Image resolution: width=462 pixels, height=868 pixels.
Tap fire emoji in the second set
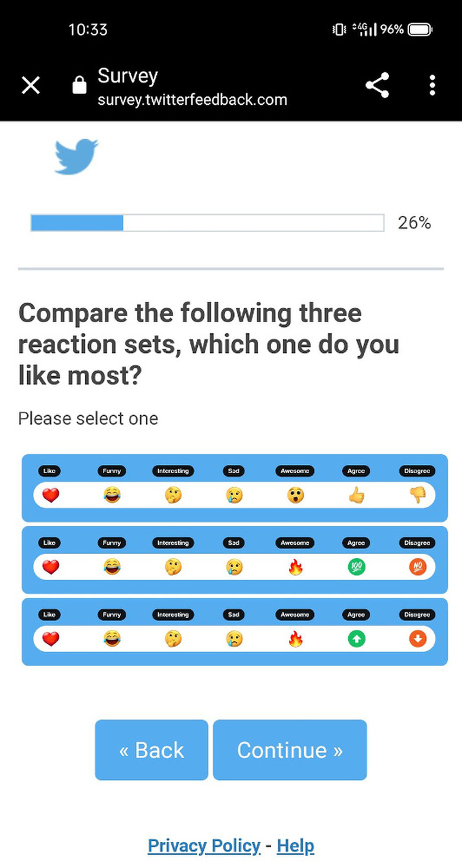click(295, 567)
